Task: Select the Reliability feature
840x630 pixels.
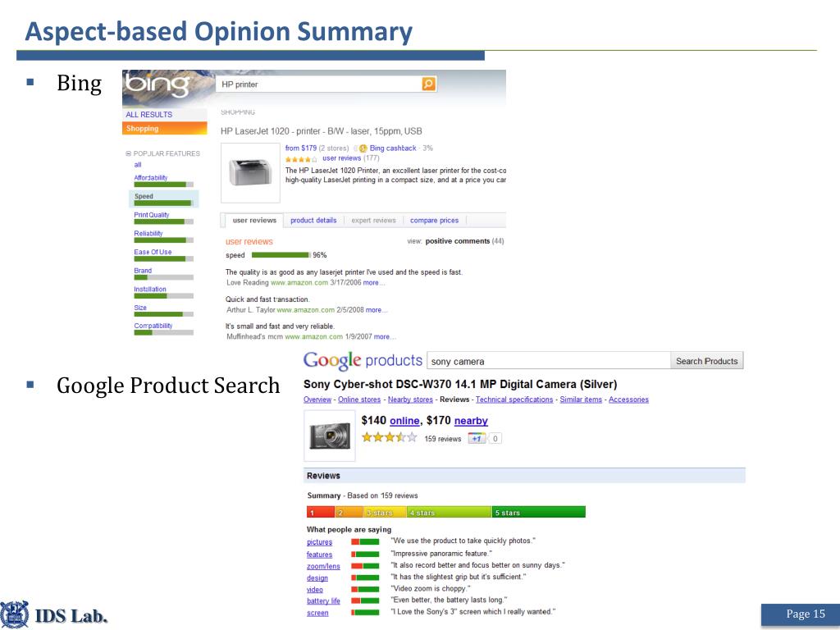Action: [148, 234]
